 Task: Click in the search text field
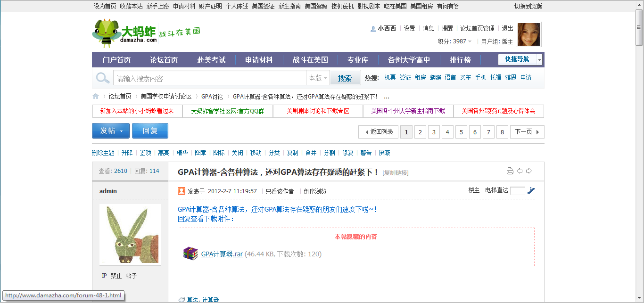pyautogui.click(x=210, y=78)
